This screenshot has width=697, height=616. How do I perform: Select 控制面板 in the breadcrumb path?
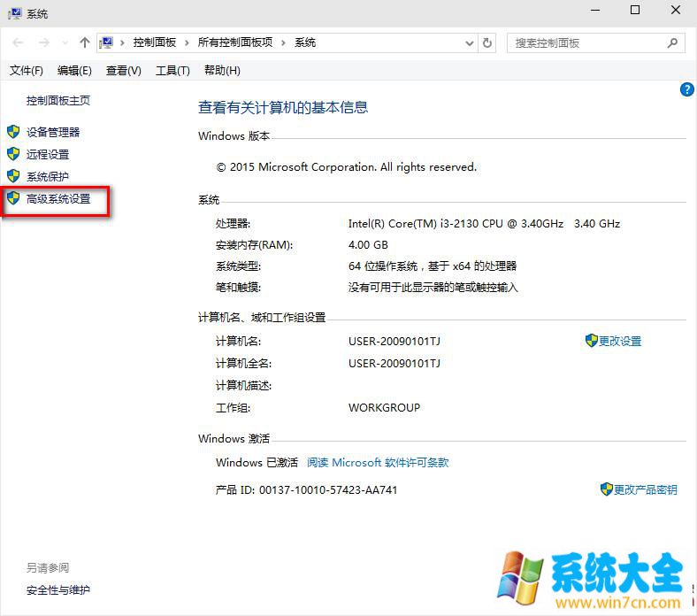[154, 42]
